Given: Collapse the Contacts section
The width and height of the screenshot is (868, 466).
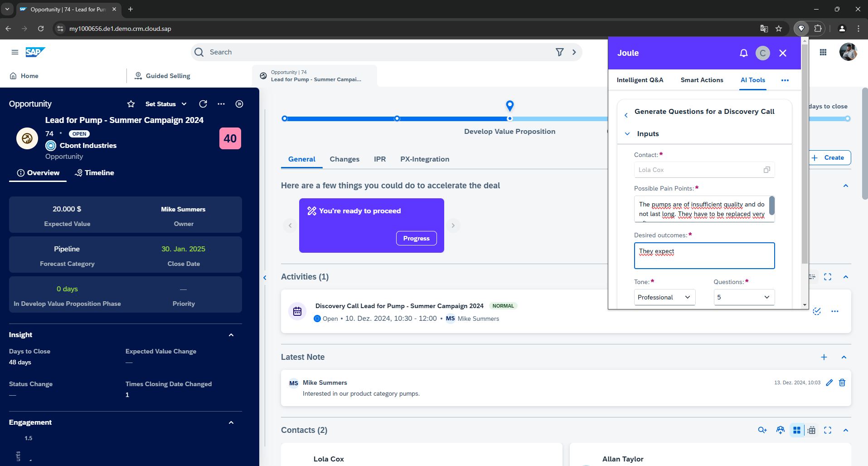Looking at the screenshot, I should pos(846,430).
